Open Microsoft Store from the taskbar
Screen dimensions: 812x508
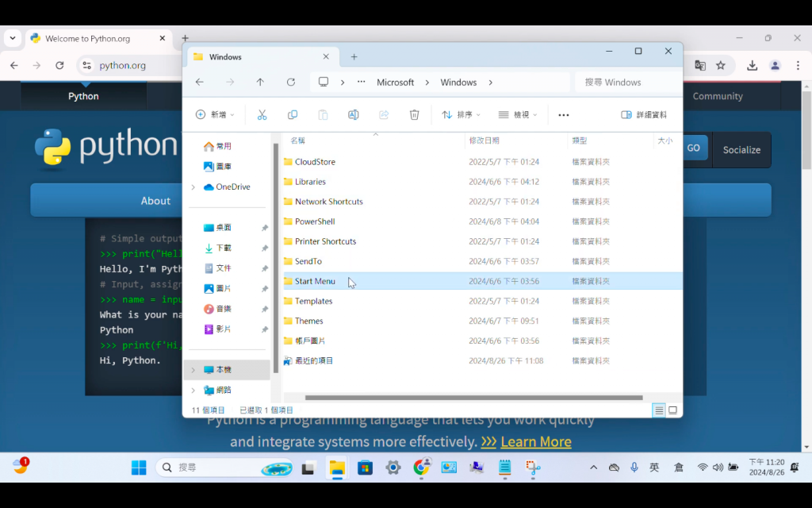pyautogui.click(x=365, y=468)
